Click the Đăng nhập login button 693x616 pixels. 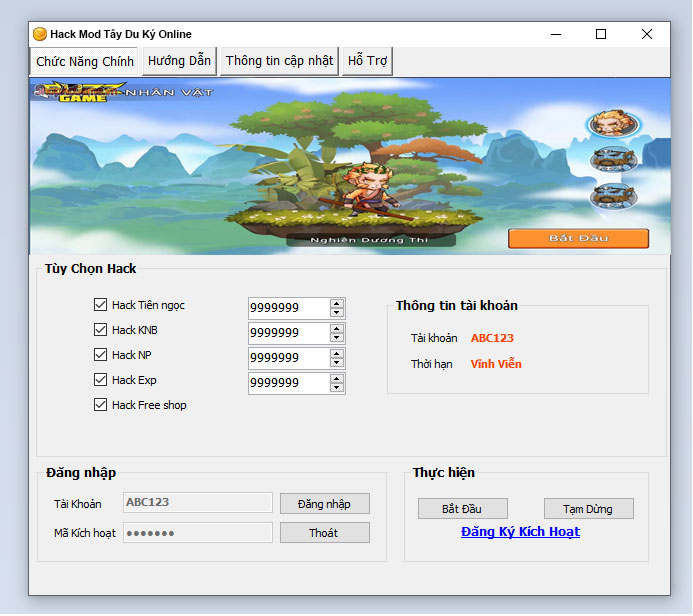324,504
